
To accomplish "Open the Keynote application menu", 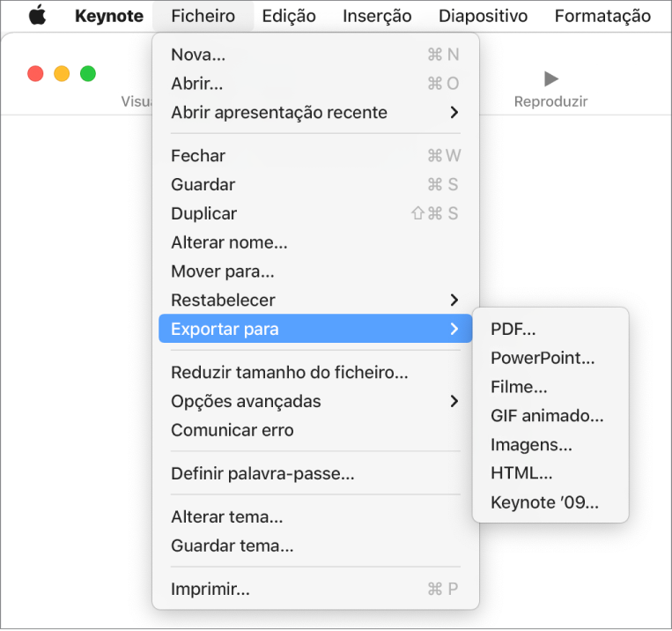I will [x=109, y=16].
